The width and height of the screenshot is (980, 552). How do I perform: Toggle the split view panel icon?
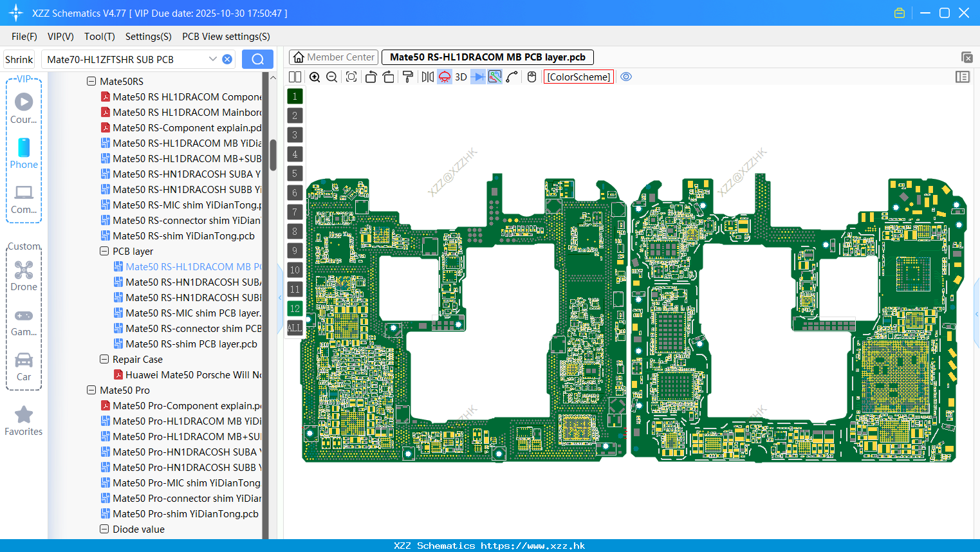click(x=295, y=77)
